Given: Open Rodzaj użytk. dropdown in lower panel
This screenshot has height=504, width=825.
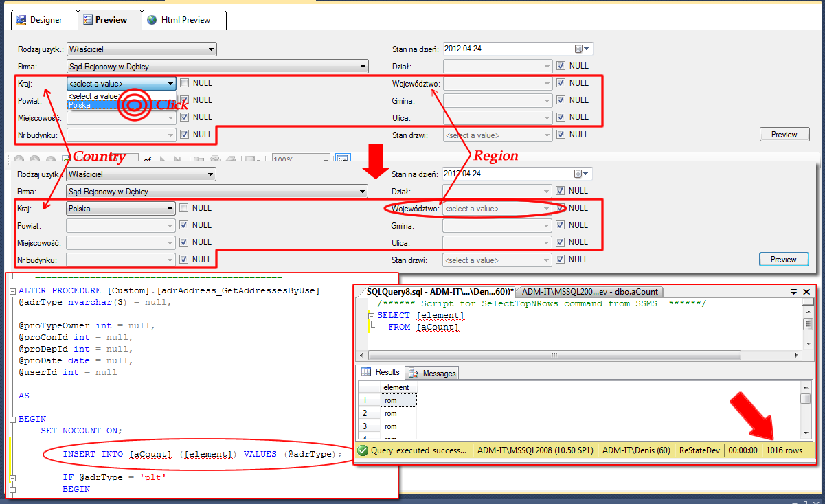Looking at the screenshot, I should pyautogui.click(x=142, y=174).
